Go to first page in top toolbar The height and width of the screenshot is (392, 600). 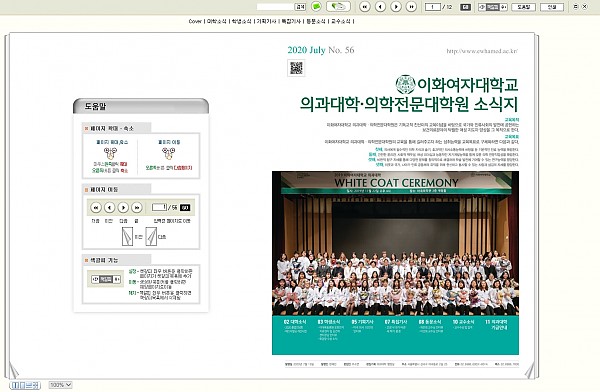coord(365,7)
